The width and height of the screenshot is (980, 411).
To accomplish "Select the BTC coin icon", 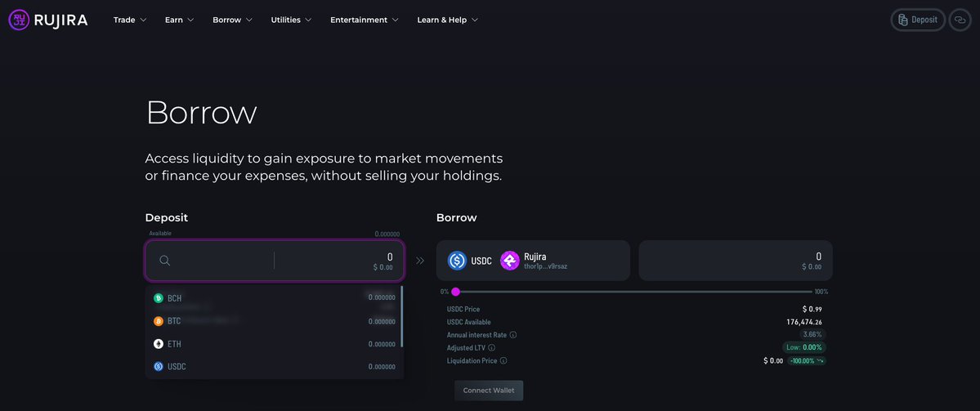I will [159, 321].
